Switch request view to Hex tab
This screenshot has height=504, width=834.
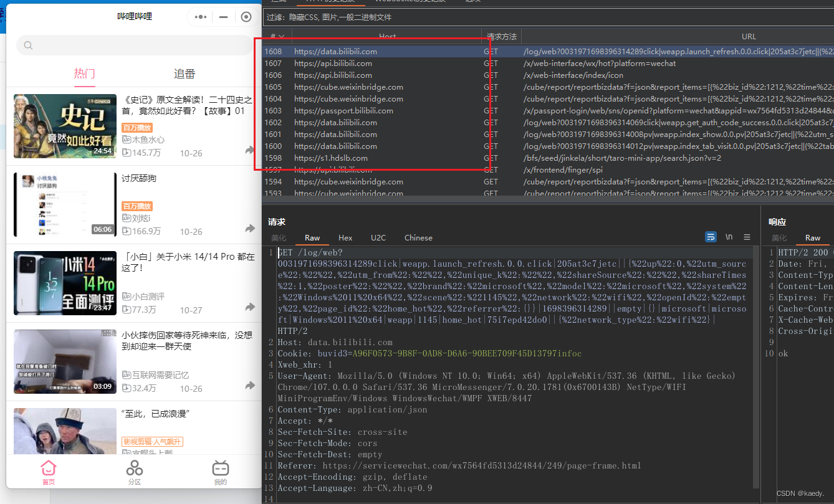coord(345,238)
